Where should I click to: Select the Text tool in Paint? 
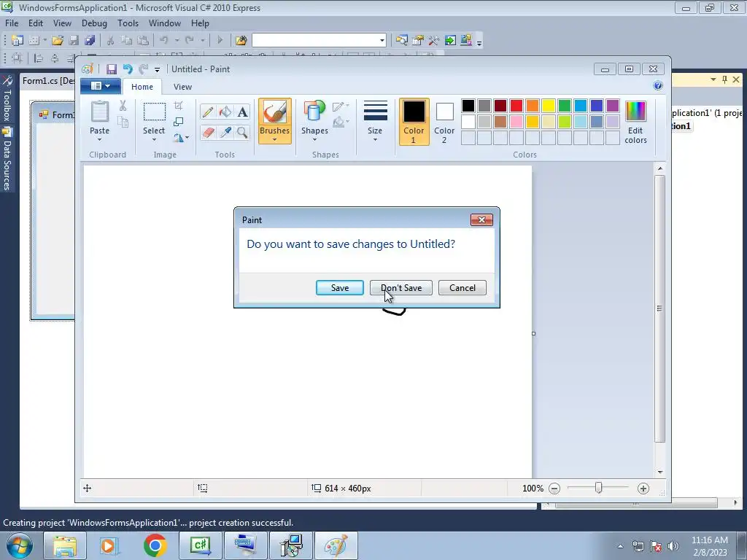click(x=242, y=112)
